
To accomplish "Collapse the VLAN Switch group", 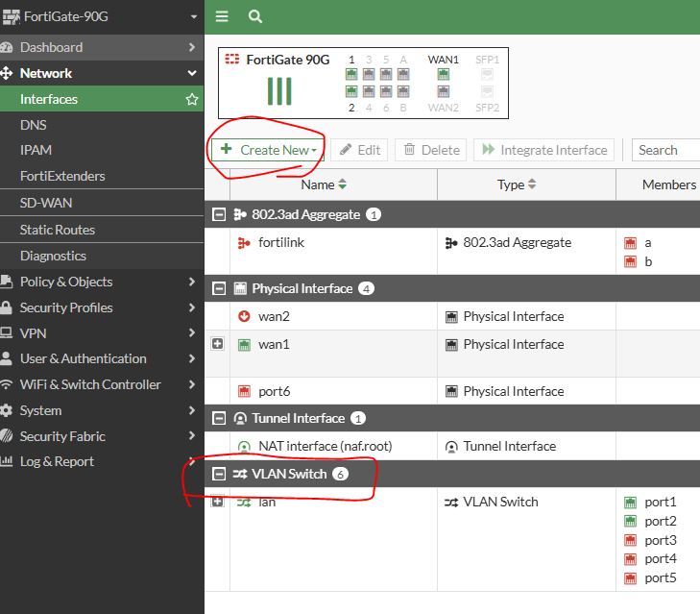I will 219,474.
